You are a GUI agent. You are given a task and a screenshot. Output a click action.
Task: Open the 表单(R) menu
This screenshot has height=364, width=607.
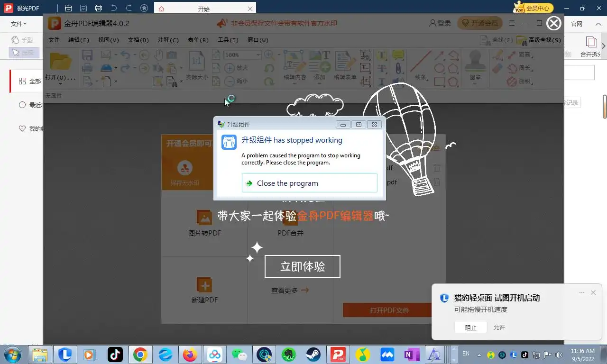[x=198, y=40]
